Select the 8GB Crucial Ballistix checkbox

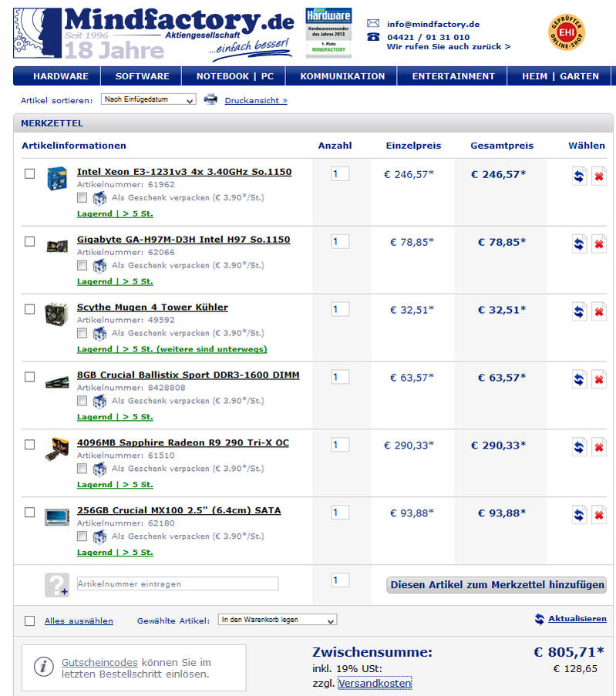click(30, 377)
